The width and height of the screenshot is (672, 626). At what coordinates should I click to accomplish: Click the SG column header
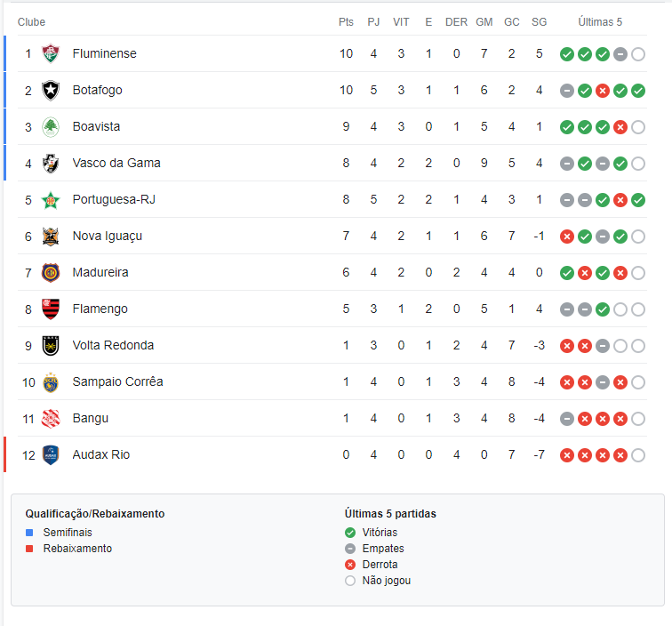pos(540,22)
